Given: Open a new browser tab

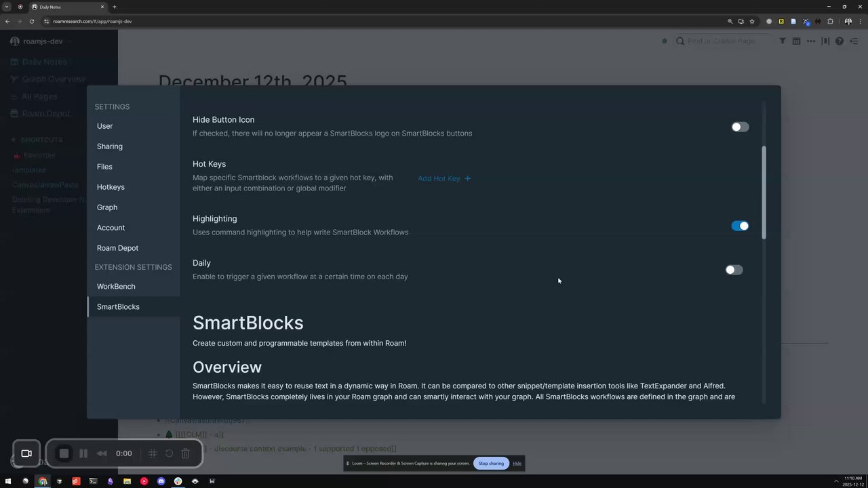Looking at the screenshot, I should (114, 7).
